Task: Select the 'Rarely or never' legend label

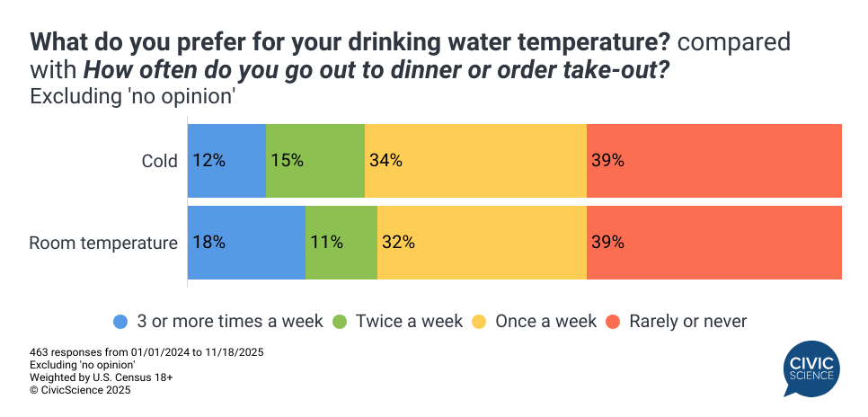Action: click(x=688, y=321)
